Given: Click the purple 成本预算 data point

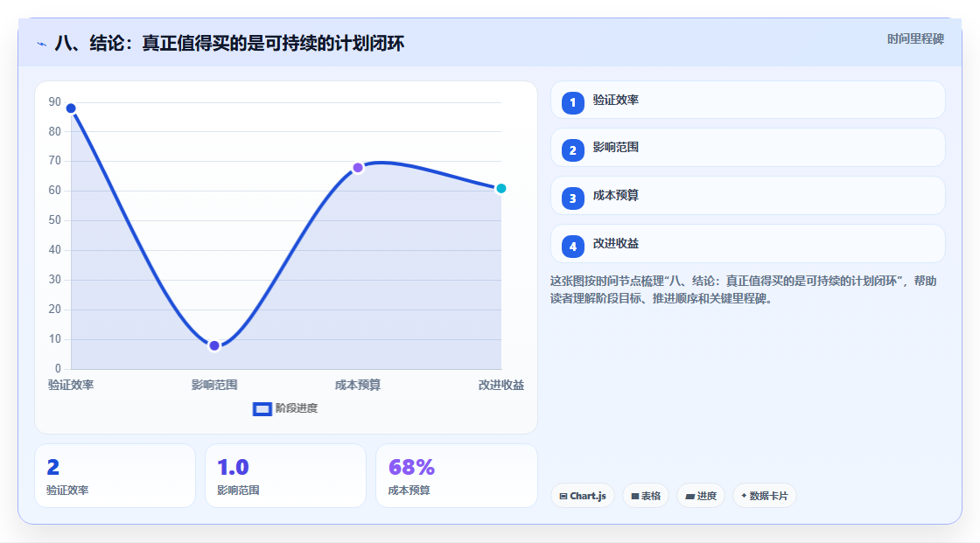Looking at the screenshot, I should [358, 168].
